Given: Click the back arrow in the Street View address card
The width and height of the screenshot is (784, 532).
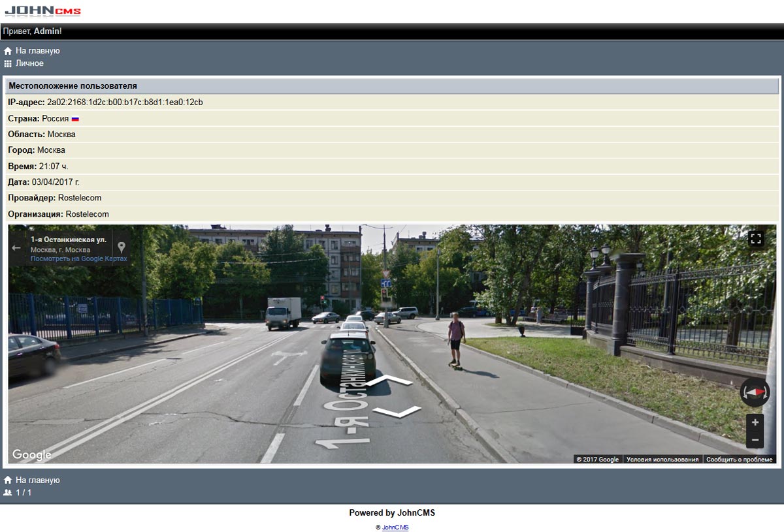Looking at the screenshot, I should [16, 248].
